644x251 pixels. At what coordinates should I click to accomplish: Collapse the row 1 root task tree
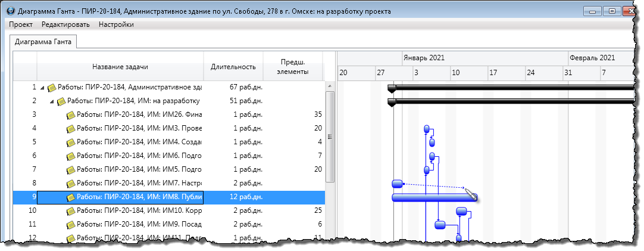[42, 88]
